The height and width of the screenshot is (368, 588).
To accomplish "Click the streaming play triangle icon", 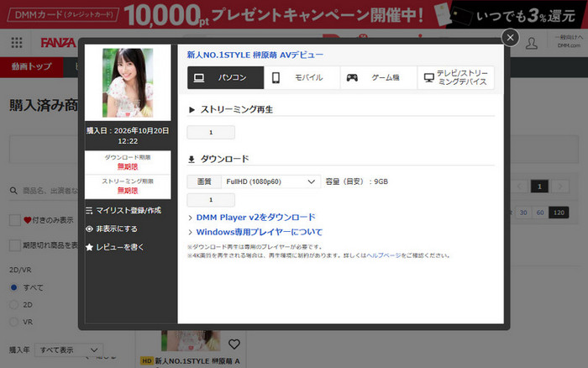I will (x=192, y=110).
